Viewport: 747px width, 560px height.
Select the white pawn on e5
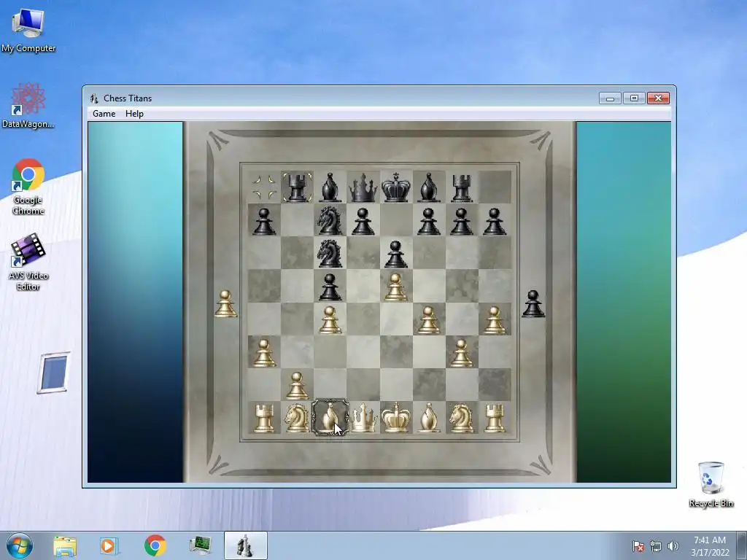point(396,287)
